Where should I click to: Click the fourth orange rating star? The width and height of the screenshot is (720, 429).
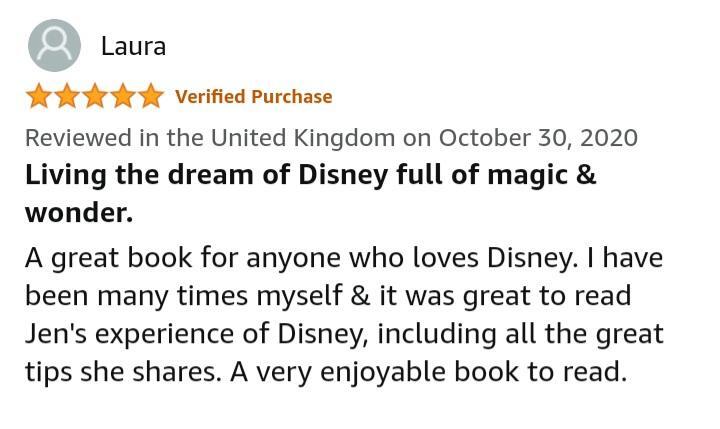(x=123, y=96)
